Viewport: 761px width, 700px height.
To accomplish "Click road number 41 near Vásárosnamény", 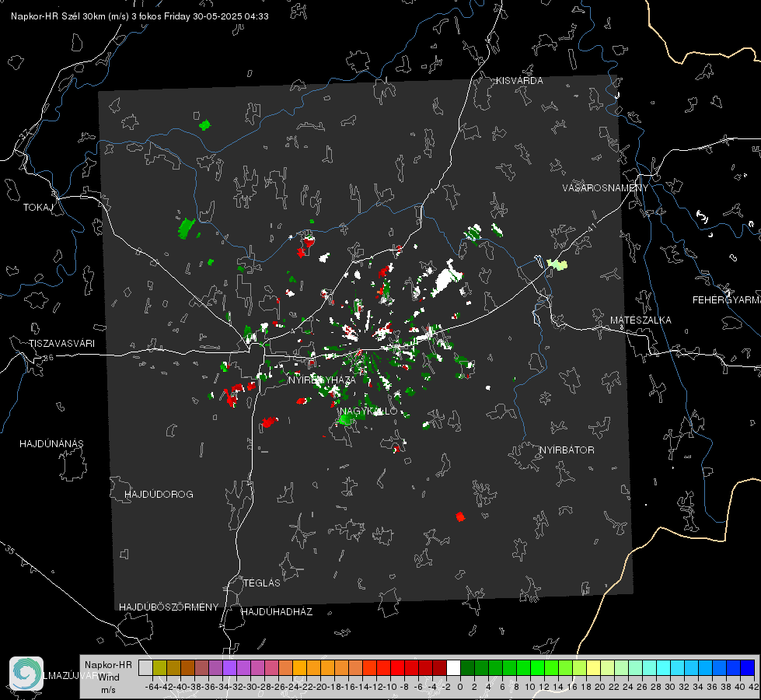I will tap(591, 227).
